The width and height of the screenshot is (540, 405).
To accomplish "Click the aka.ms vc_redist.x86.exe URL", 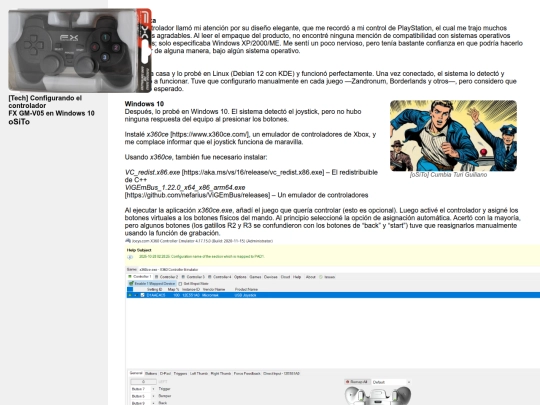I will tap(253, 172).
